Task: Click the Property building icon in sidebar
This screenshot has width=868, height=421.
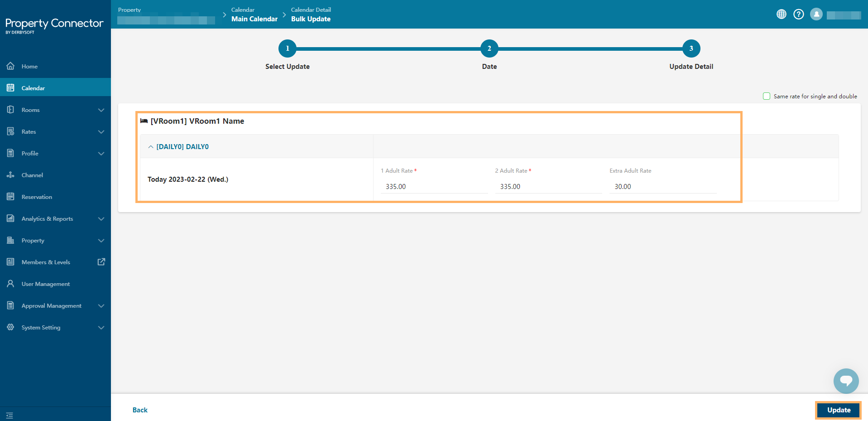Action: point(10,240)
